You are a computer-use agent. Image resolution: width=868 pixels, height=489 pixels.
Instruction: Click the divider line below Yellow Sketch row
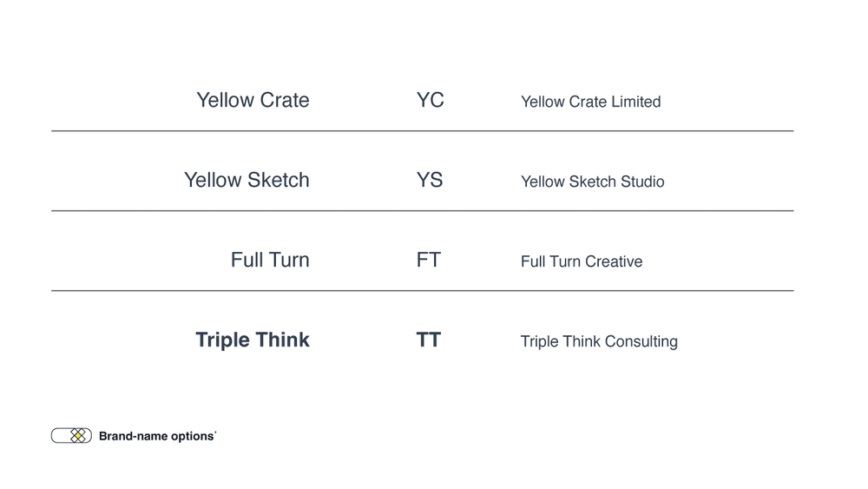pyautogui.click(x=423, y=211)
